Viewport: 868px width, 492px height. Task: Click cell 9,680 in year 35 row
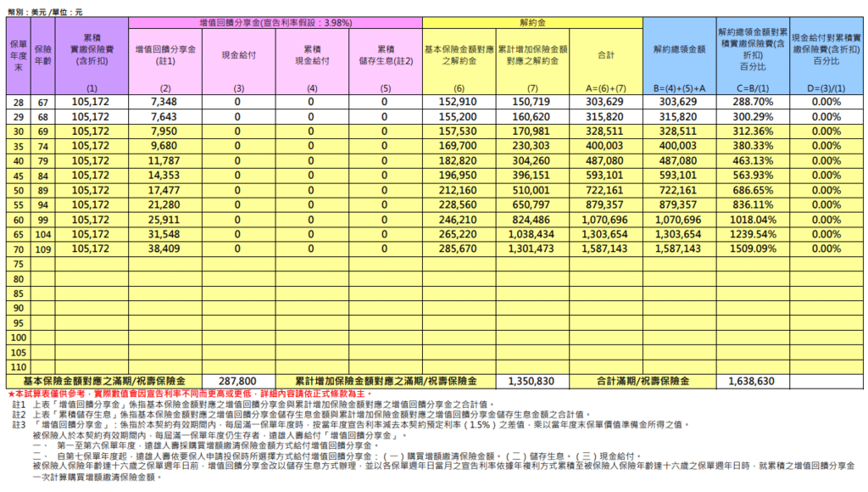coord(164,146)
